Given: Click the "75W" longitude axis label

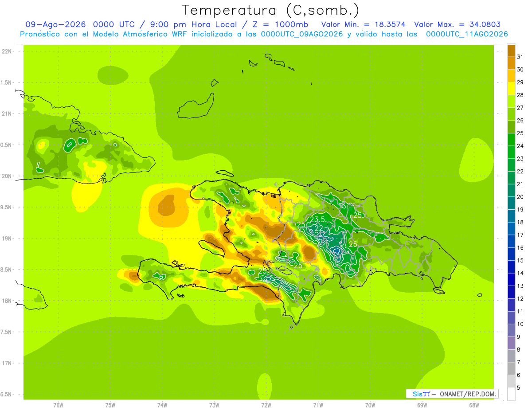Looking at the screenshot, I should pyautogui.click(x=110, y=405).
